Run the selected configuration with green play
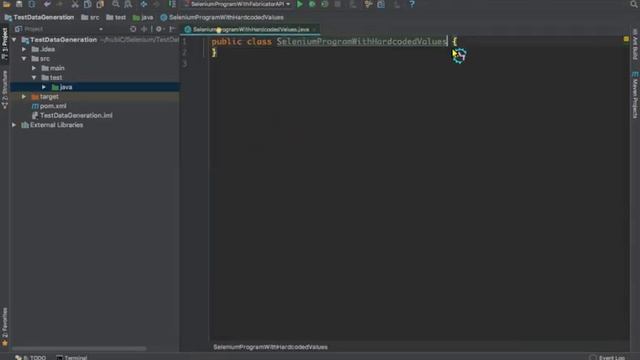This screenshot has height=360, width=640. [x=300, y=4]
